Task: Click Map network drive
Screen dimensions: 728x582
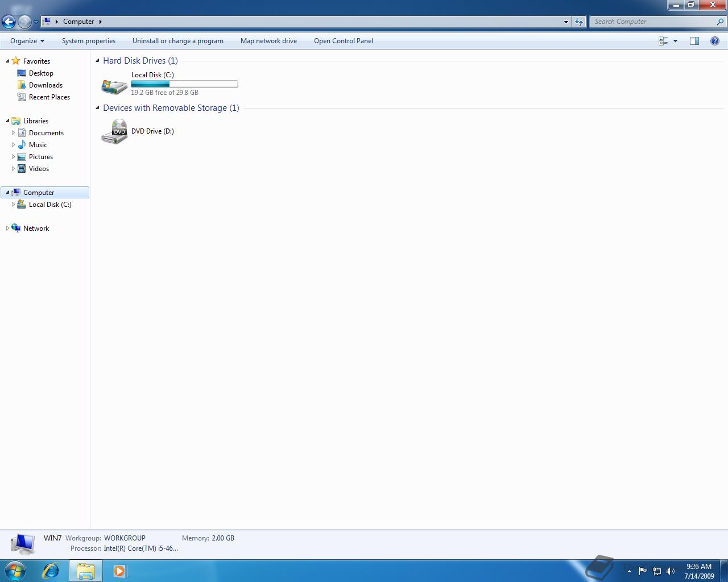Action: (x=268, y=41)
